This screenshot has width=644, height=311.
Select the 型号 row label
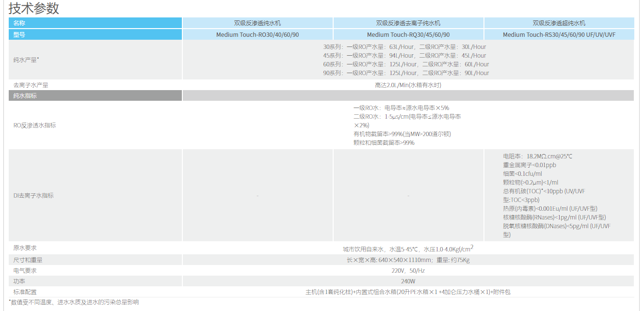(x=95, y=34)
